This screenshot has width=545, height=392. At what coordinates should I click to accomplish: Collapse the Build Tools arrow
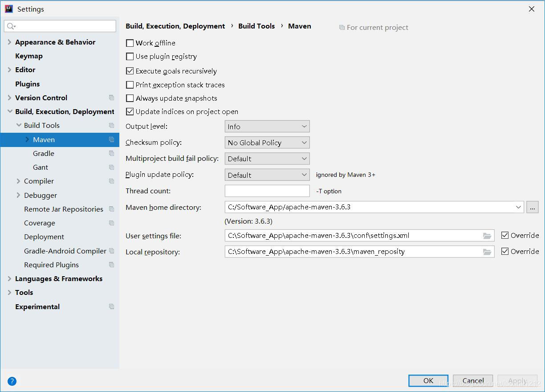(19, 125)
